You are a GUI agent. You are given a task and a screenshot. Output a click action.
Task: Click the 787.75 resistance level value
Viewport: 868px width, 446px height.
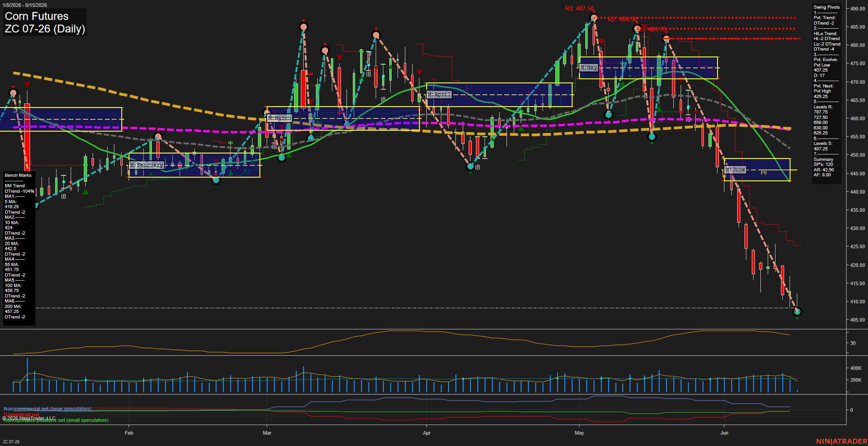point(821,112)
